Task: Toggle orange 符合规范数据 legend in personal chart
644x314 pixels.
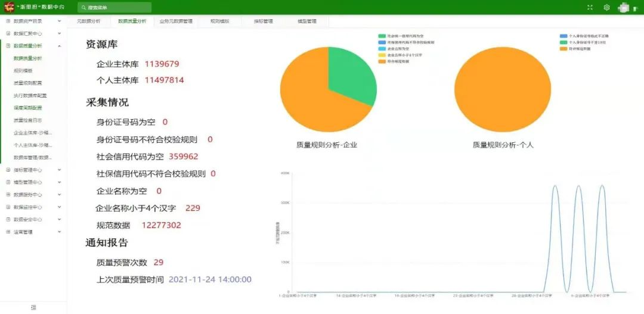Action: pyautogui.click(x=575, y=48)
